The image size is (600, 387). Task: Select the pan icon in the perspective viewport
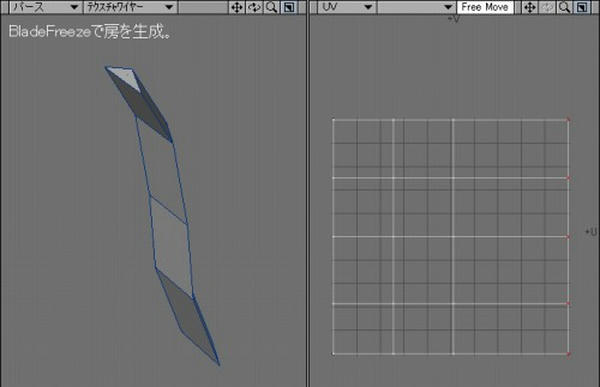click(237, 7)
